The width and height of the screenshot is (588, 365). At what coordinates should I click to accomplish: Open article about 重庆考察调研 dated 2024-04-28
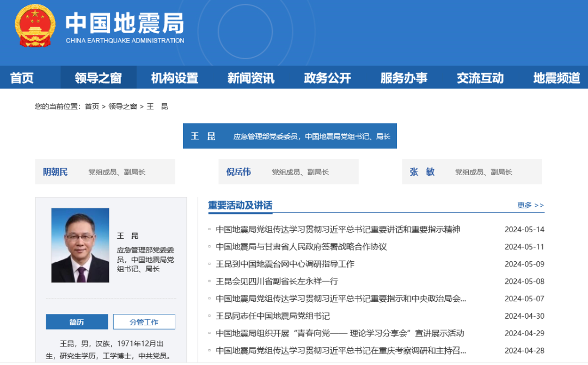click(341, 350)
